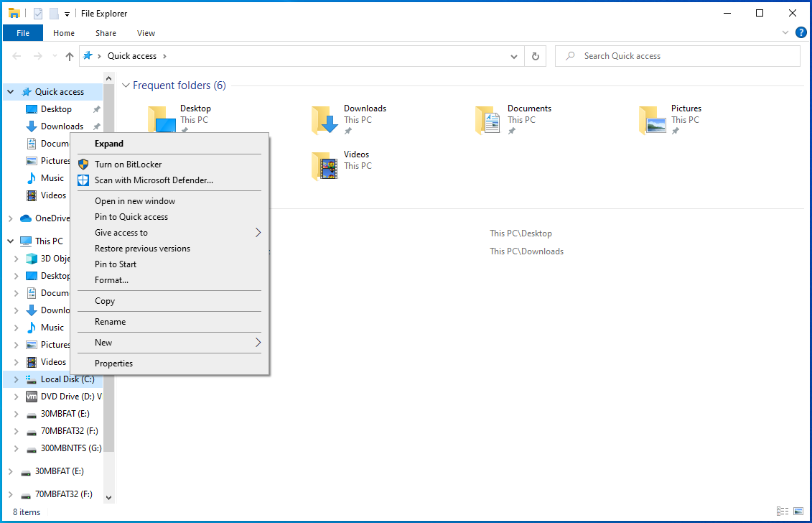Open Help via the blue question mark icon
This screenshot has width=812, height=523.
point(801,32)
